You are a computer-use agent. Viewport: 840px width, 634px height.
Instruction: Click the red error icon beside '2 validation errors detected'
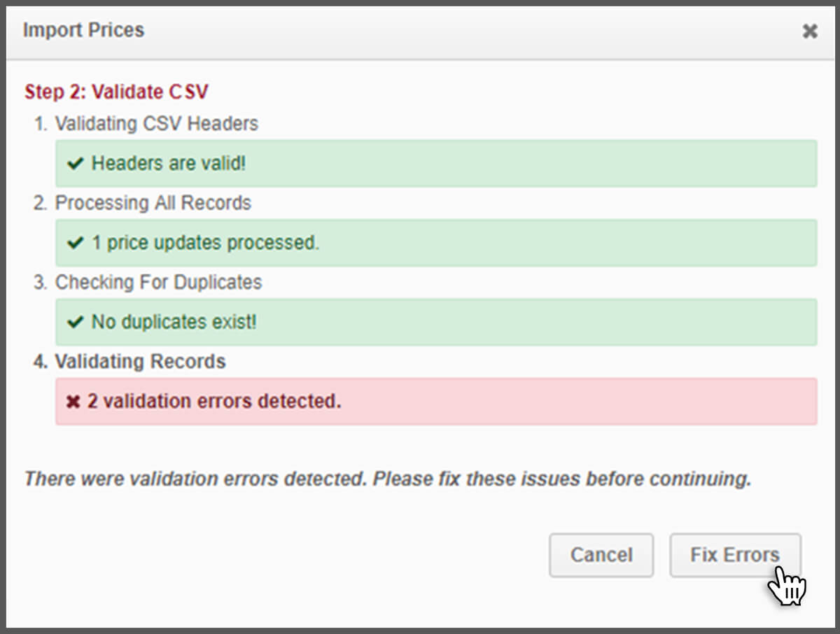click(73, 401)
